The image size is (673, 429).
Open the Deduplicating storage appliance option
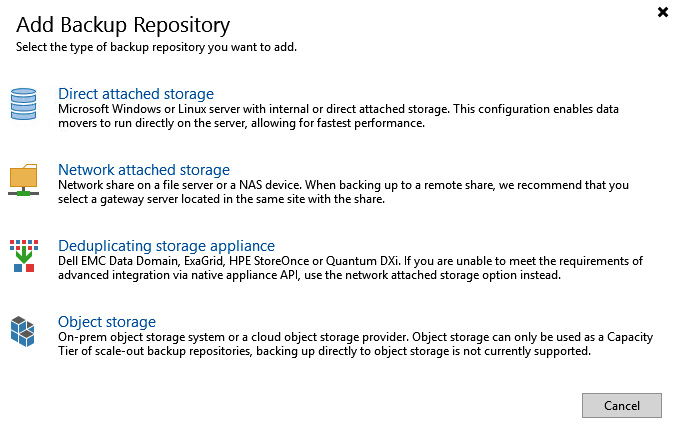166,245
